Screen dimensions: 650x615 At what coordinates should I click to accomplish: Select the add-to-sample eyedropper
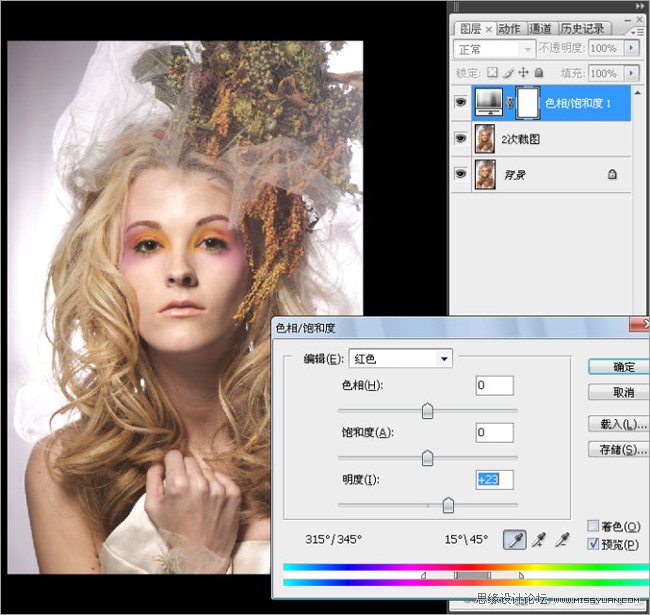[x=539, y=540]
